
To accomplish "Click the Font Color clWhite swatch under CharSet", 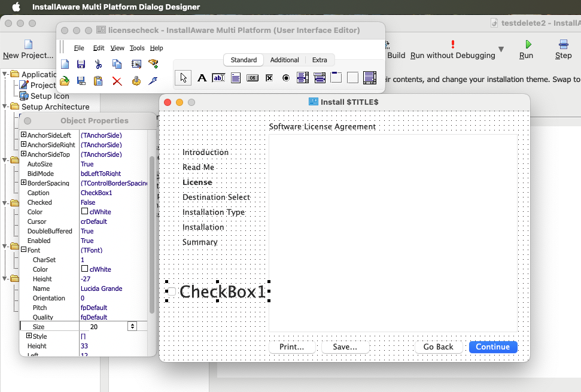I will (x=84, y=269).
